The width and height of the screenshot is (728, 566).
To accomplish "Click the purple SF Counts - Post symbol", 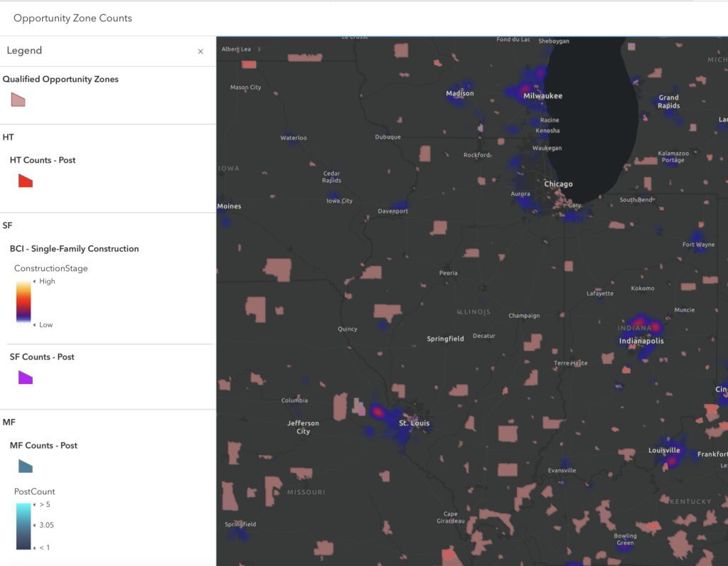I will tap(26, 377).
